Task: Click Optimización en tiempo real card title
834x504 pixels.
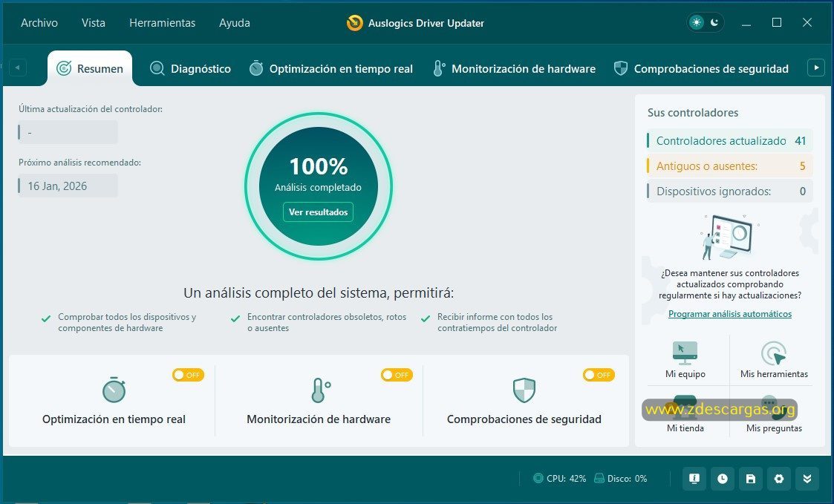Action: click(114, 419)
